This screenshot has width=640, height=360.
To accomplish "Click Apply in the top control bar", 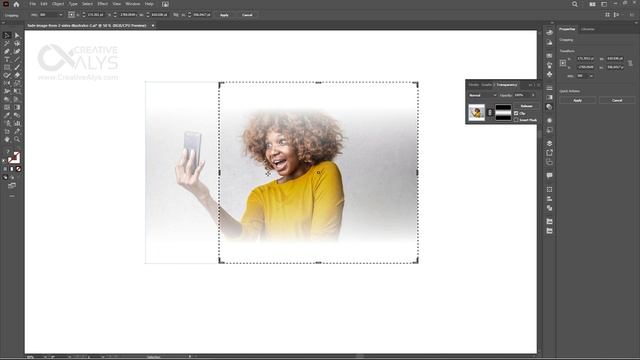I will 224,15.
